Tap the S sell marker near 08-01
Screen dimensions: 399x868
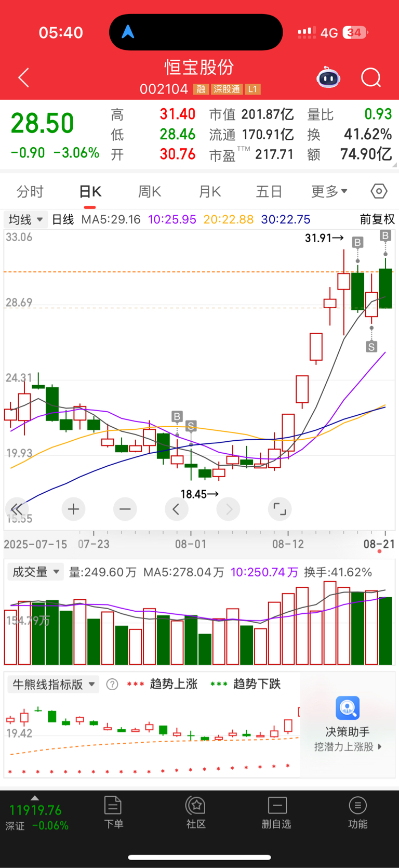(x=191, y=426)
